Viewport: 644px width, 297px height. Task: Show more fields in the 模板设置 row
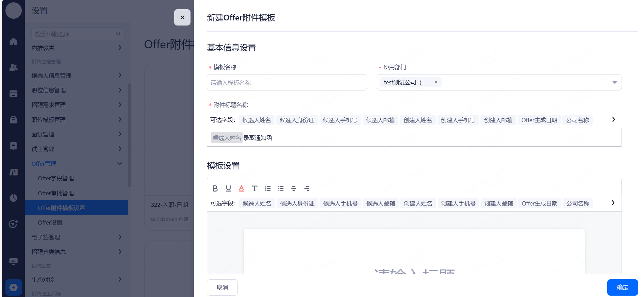[x=613, y=203]
